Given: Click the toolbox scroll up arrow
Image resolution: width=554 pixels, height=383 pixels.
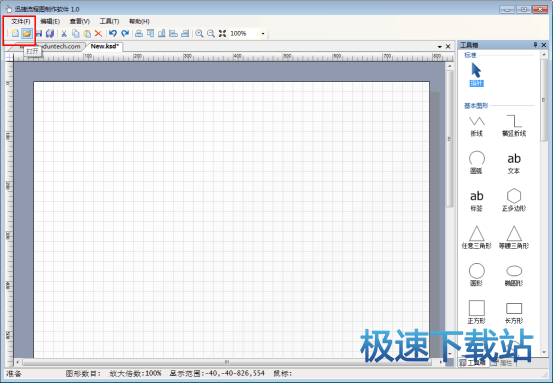Looking at the screenshot, I should coord(543,55).
